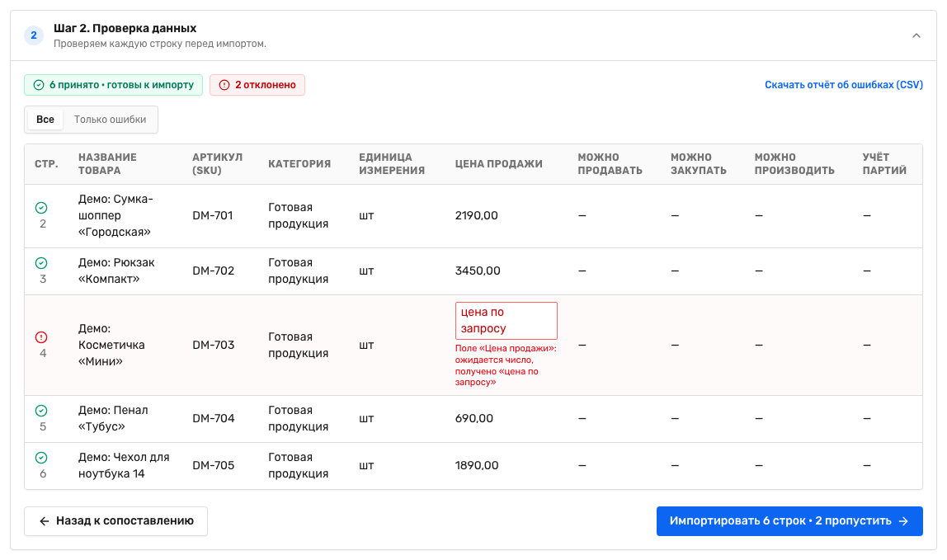Image resolution: width=947 pixels, height=560 pixels.
Task: Click the price value 3450,00
Action: pyautogui.click(x=478, y=271)
